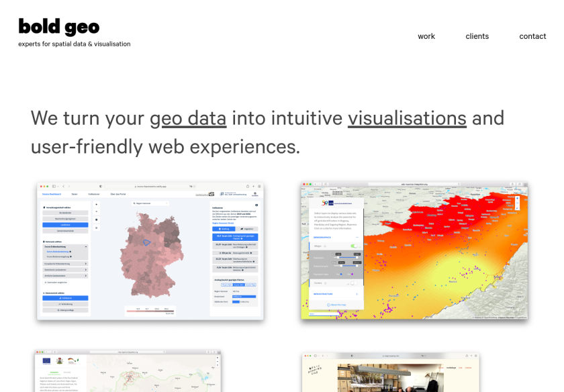
Task: Select the text "user-friendly web experiences."
Action: (x=165, y=147)
